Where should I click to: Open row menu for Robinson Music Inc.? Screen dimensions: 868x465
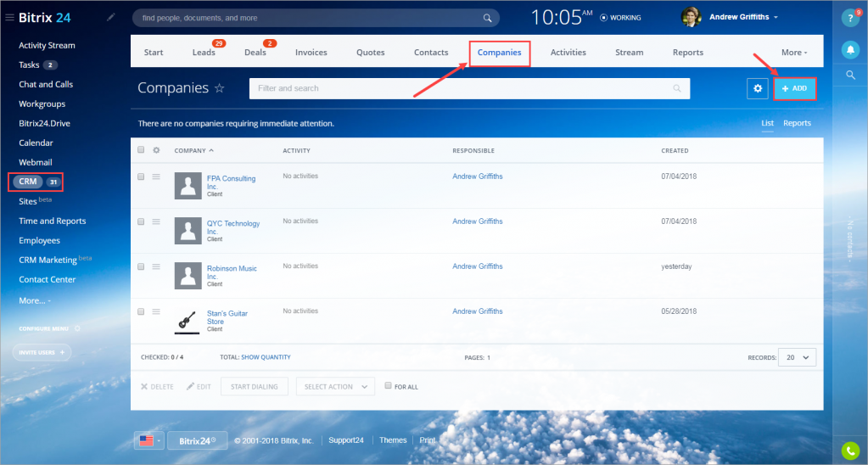[x=156, y=266]
